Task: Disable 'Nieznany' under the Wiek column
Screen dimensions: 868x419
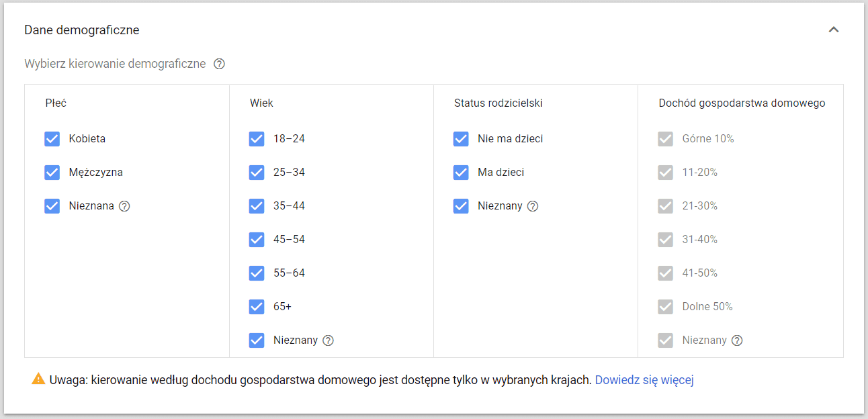Action: pos(257,340)
